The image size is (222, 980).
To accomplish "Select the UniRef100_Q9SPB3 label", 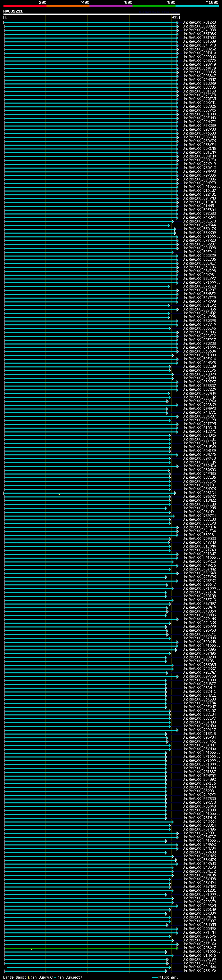I will 199,129.
